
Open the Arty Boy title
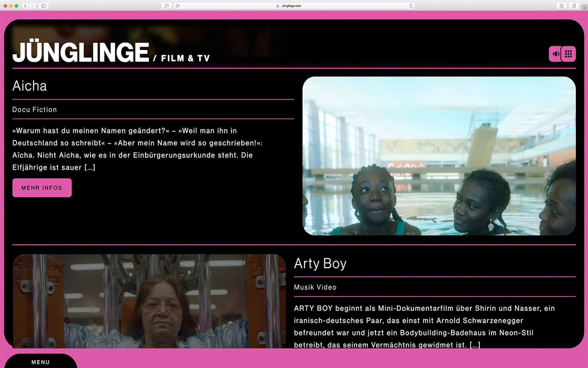point(320,263)
